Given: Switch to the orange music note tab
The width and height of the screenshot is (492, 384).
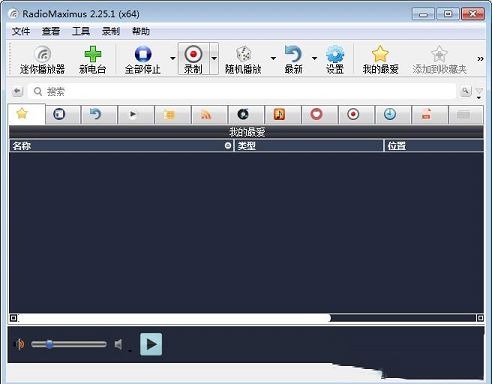Looking at the screenshot, I should coord(283,115).
